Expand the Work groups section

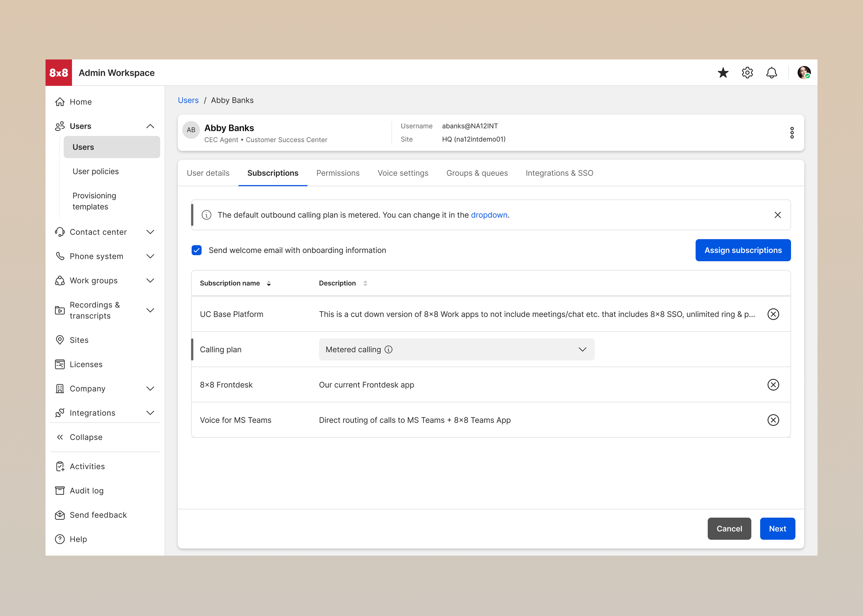pos(150,280)
